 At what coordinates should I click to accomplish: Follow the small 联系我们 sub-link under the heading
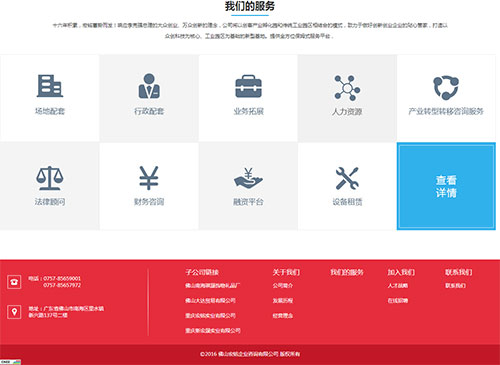tap(455, 286)
